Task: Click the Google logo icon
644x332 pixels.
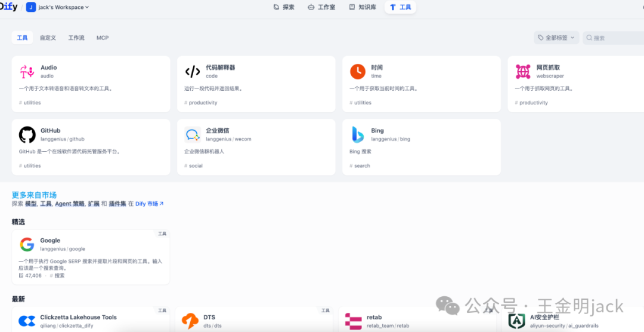Action: (x=27, y=244)
